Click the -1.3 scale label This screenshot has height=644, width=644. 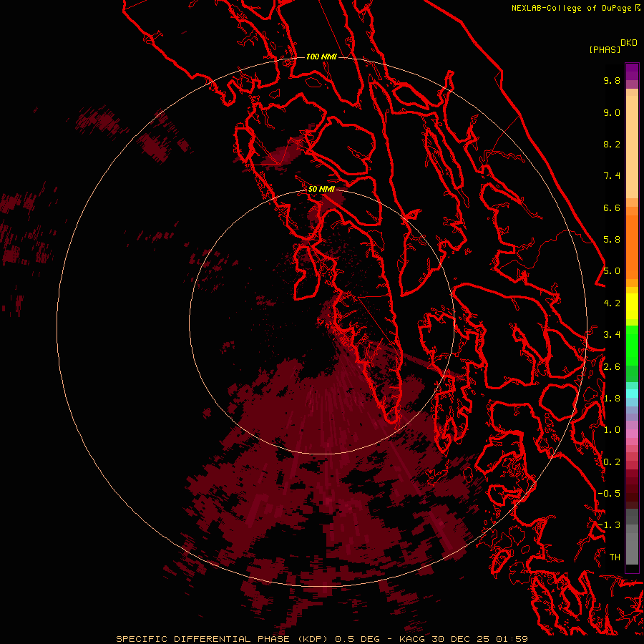tap(609, 525)
